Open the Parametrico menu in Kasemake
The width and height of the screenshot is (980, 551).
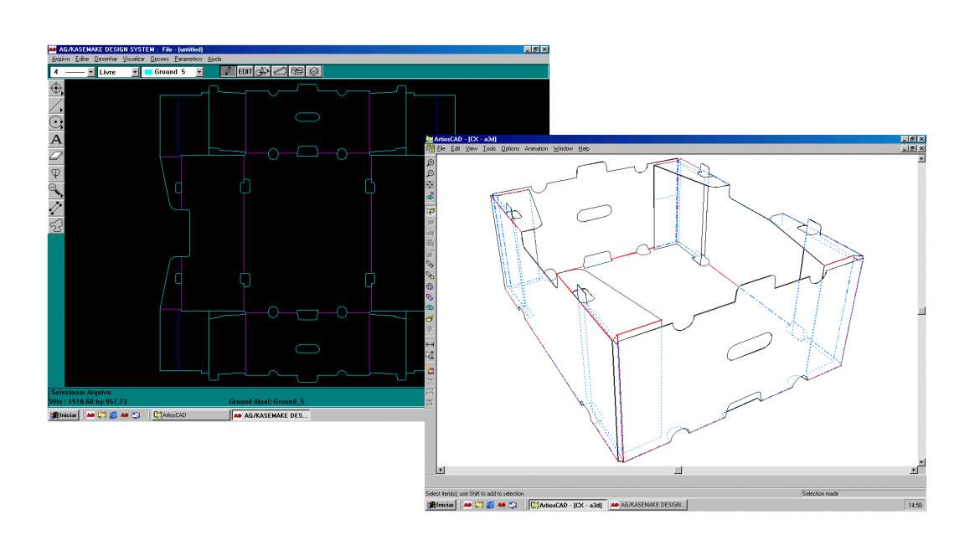(188, 59)
